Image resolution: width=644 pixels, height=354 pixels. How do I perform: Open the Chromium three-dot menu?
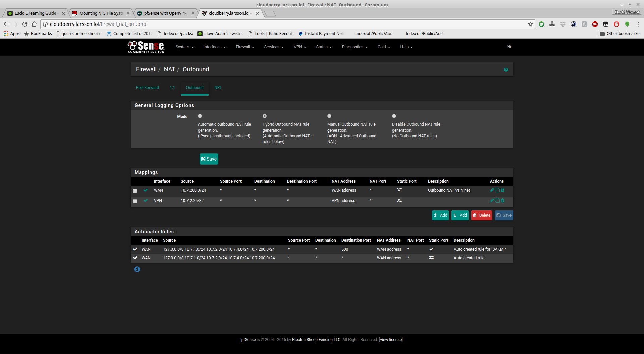point(638,24)
